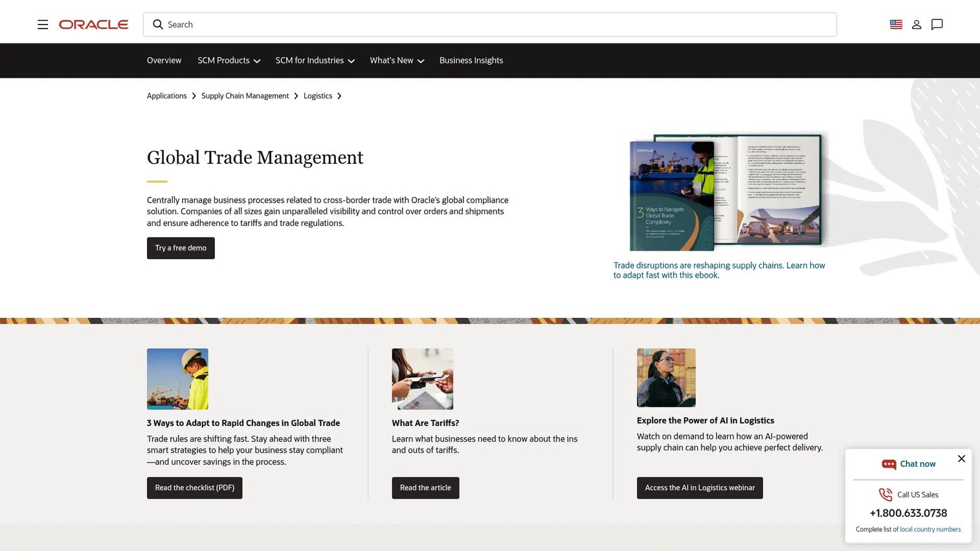
Task: Click into the Search input field
Action: [490, 25]
